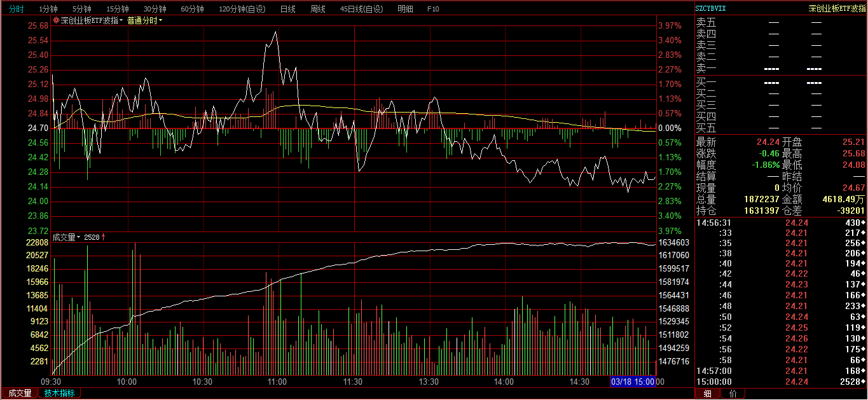This screenshot has height=400, width=868.
Task: Click the 卖五 ask level row
Action: pyautogui.click(x=780, y=22)
